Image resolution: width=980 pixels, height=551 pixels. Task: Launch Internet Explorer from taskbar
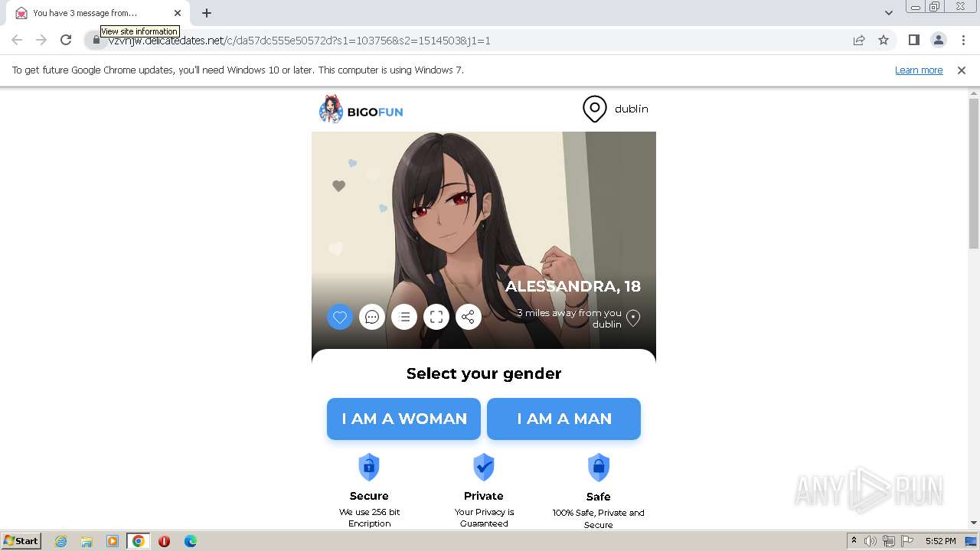[60, 541]
